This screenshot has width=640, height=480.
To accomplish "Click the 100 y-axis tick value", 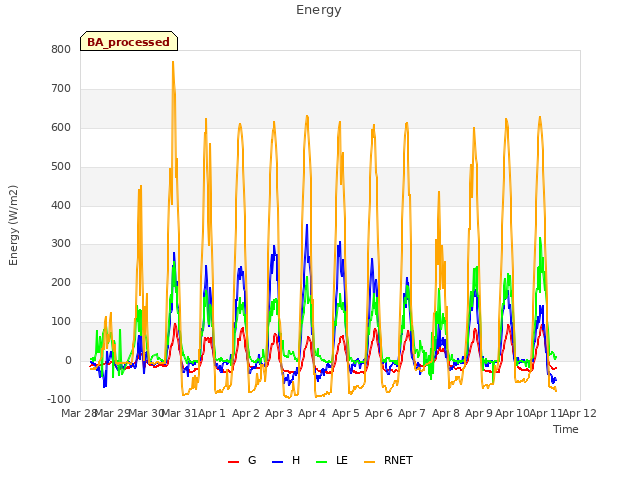I will coord(61,322).
